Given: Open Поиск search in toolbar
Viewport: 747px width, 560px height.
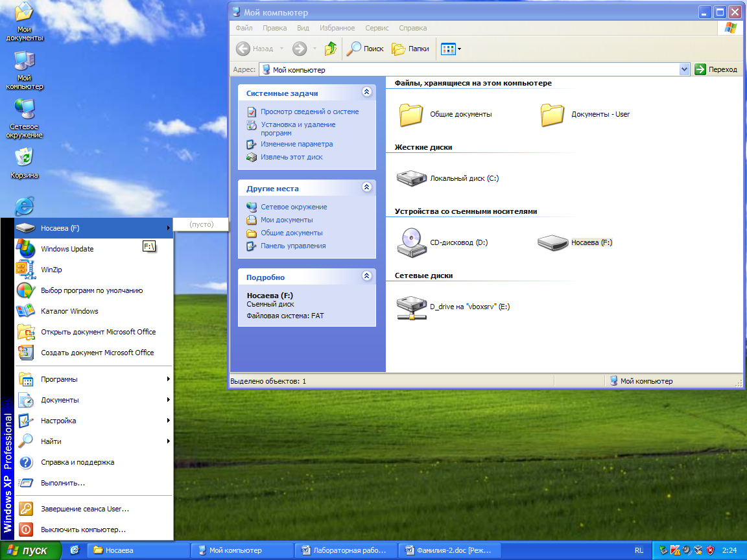Looking at the screenshot, I should (x=365, y=49).
